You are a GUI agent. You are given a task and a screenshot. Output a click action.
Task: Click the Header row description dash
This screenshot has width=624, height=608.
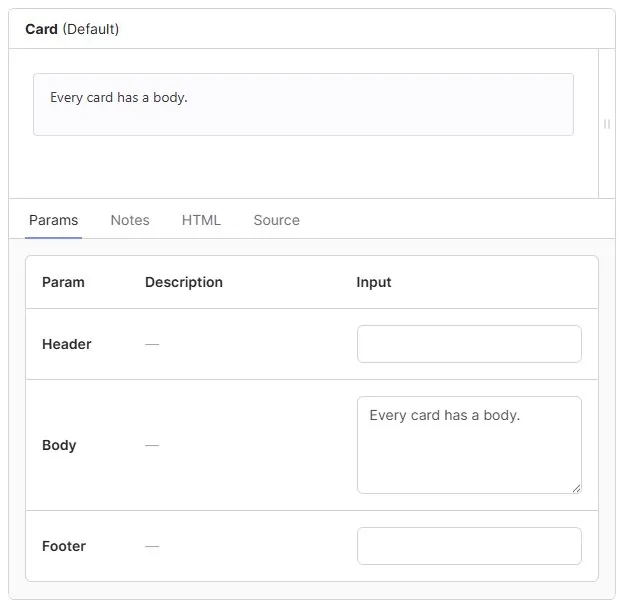pyautogui.click(x=152, y=344)
